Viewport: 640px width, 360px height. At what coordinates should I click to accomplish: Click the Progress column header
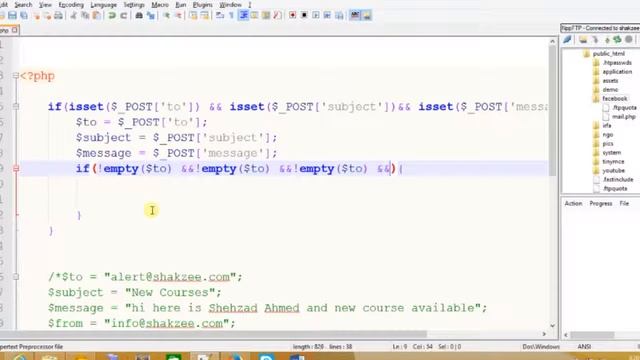[600, 203]
